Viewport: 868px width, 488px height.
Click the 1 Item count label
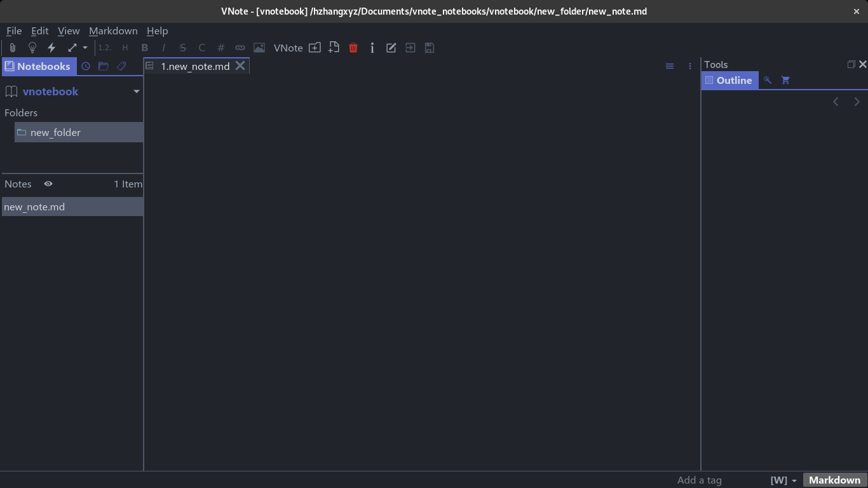pyautogui.click(x=128, y=184)
